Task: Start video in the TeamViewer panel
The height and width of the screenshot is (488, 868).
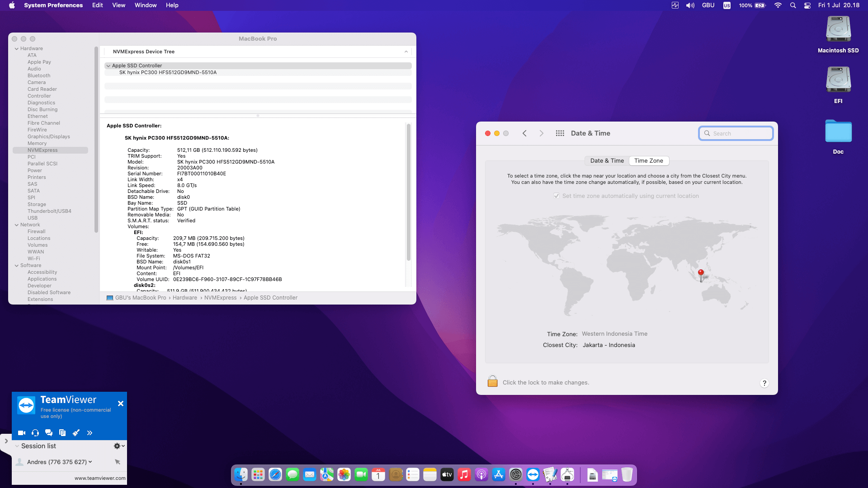Action: pyautogui.click(x=21, y=433)
